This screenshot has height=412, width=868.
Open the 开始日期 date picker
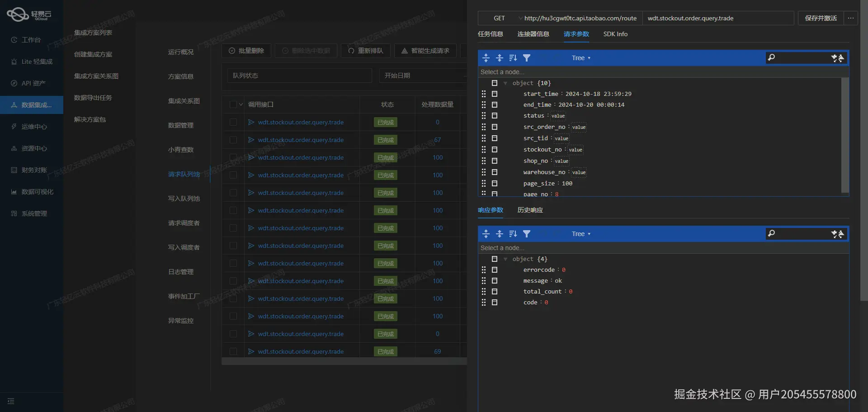(423, 76)
